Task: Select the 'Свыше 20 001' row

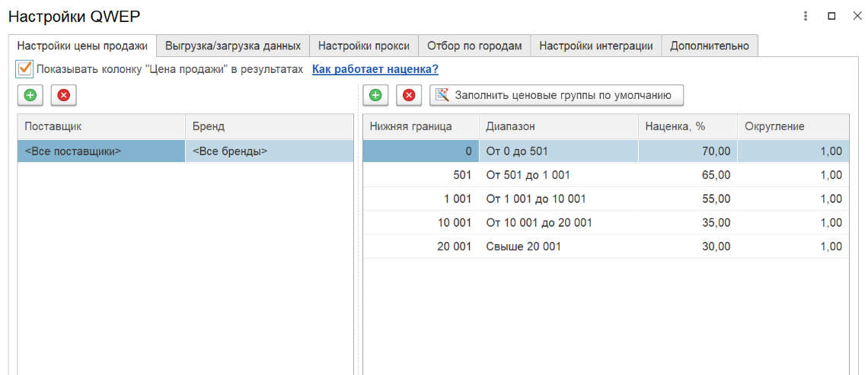Action: (x=606, y=246)
